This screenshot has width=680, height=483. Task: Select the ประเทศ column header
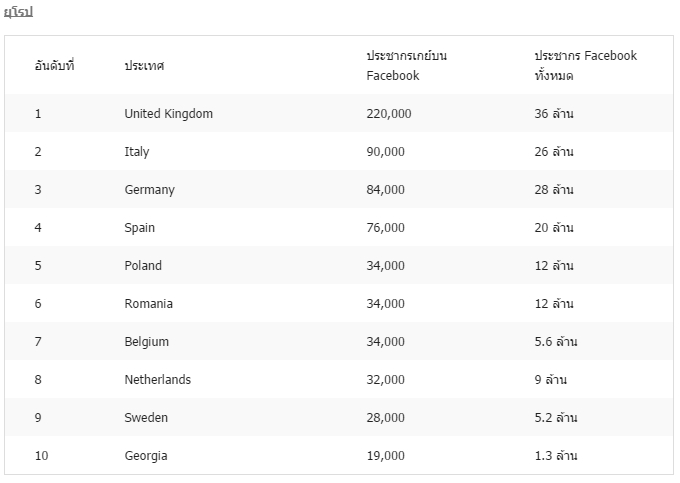(x=144, y=65)
